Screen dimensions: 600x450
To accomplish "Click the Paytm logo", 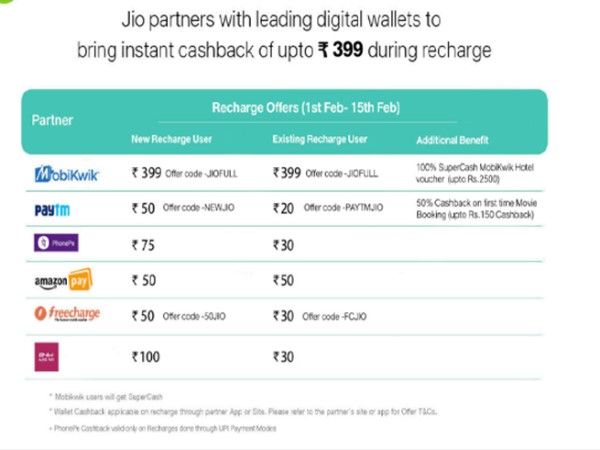I will point(56,208).
